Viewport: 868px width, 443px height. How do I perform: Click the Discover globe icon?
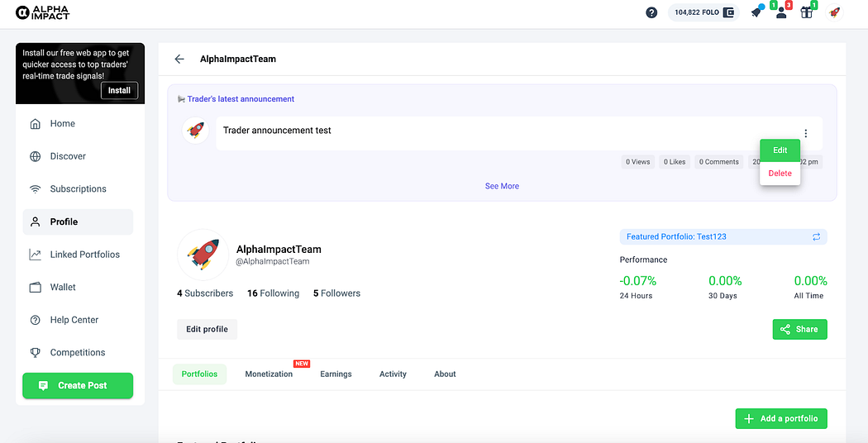tap(35, 156)
